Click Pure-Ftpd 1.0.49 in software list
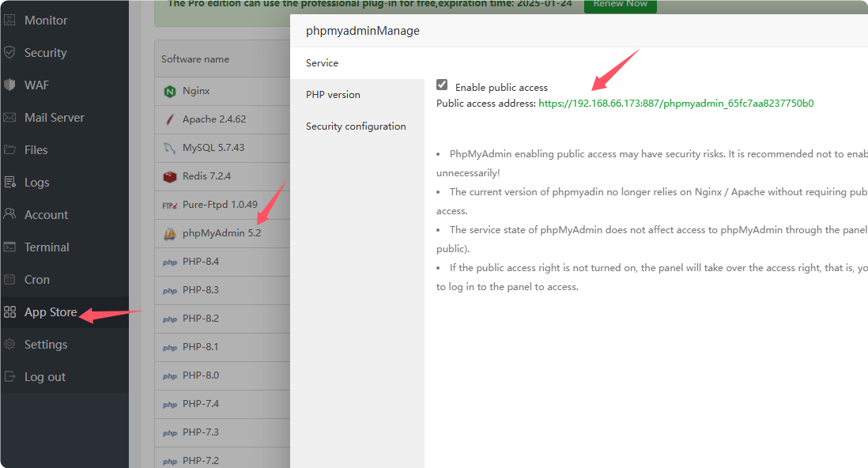 [220, 205]
